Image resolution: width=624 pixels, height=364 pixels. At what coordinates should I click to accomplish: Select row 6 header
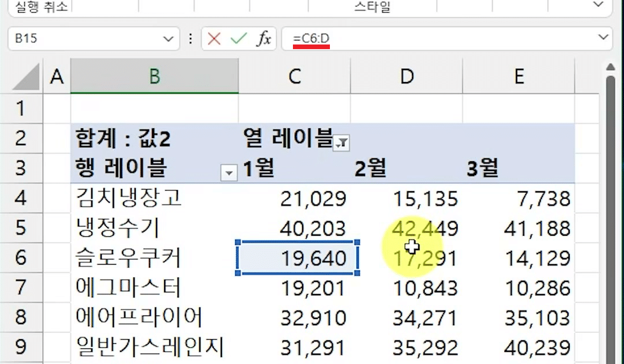click(21, 257)
